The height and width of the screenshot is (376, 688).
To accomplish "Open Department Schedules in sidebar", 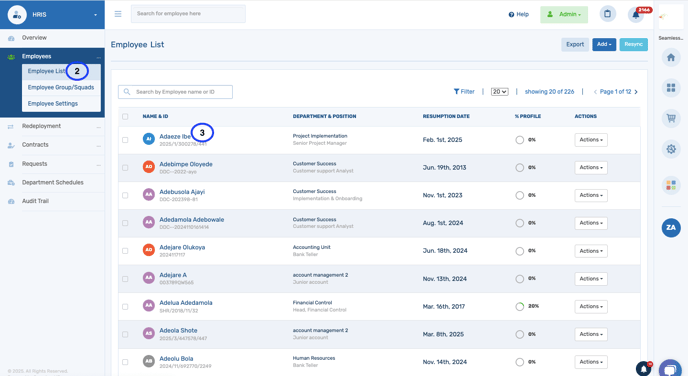I will pyautogui.click(x=52, y=183).
